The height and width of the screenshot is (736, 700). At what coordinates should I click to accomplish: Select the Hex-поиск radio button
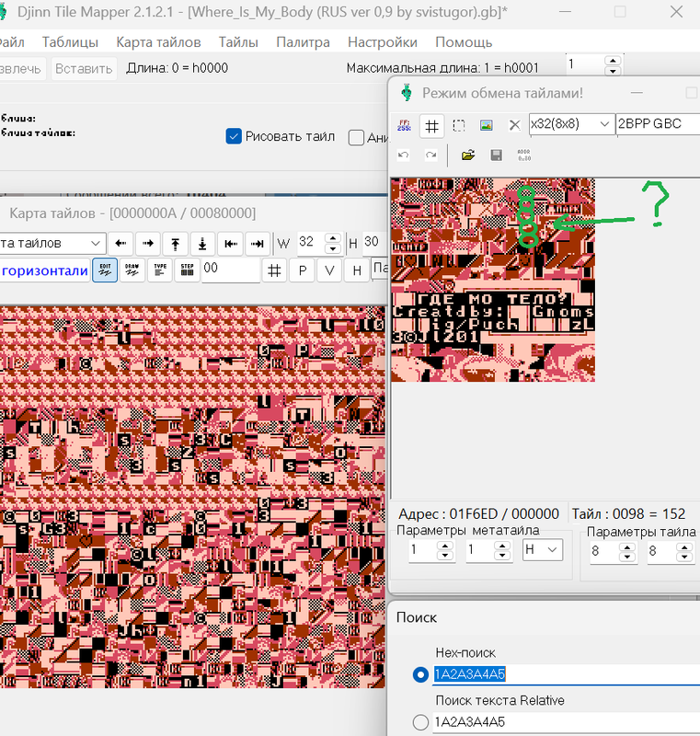click(x=420, y=674)
